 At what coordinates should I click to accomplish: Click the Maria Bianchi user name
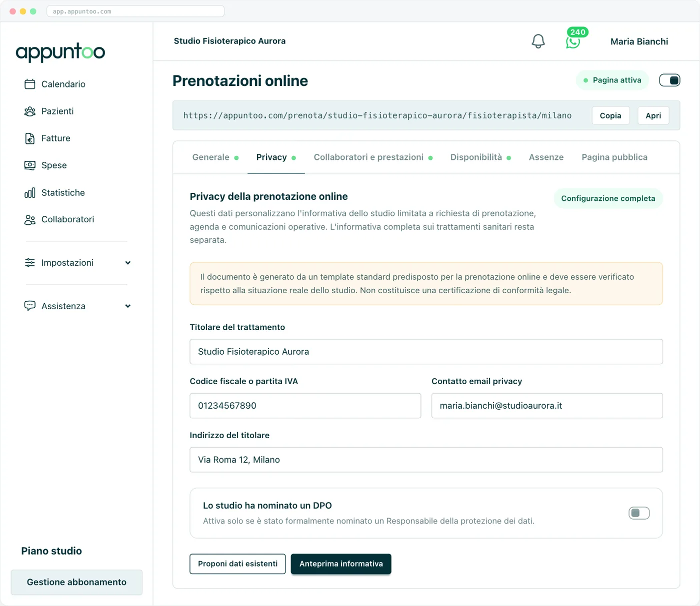(639, 41)
